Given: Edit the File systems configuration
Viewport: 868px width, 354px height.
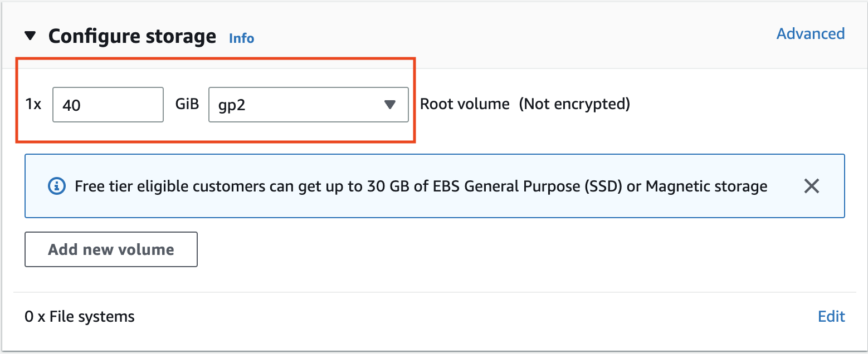Looking at the screenshot, I should click(831, 317).
